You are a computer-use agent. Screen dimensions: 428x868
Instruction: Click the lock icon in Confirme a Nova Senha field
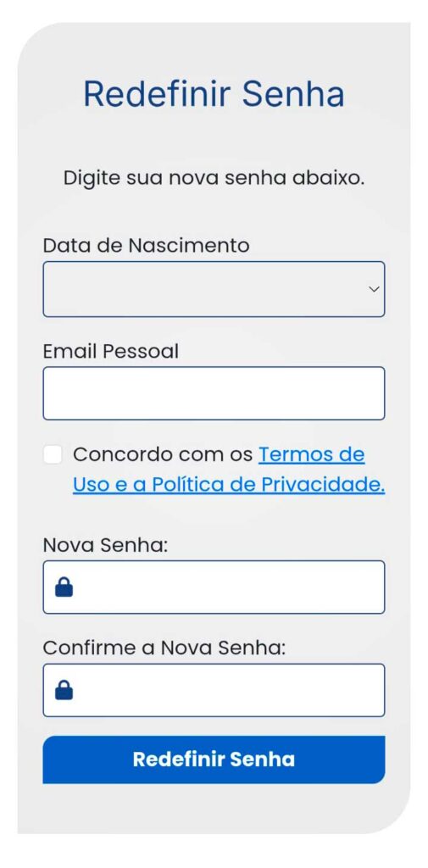pos(64,690)
